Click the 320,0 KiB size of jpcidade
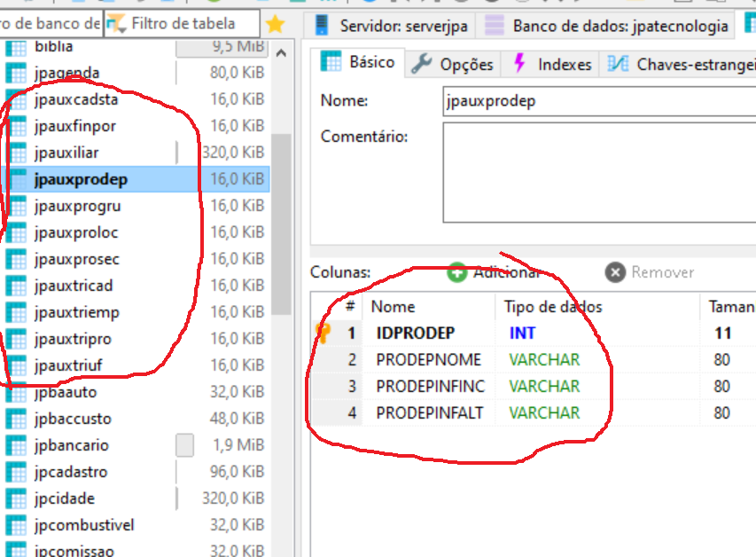This screenshot has height=557, width=756. [x=233, y=498]
